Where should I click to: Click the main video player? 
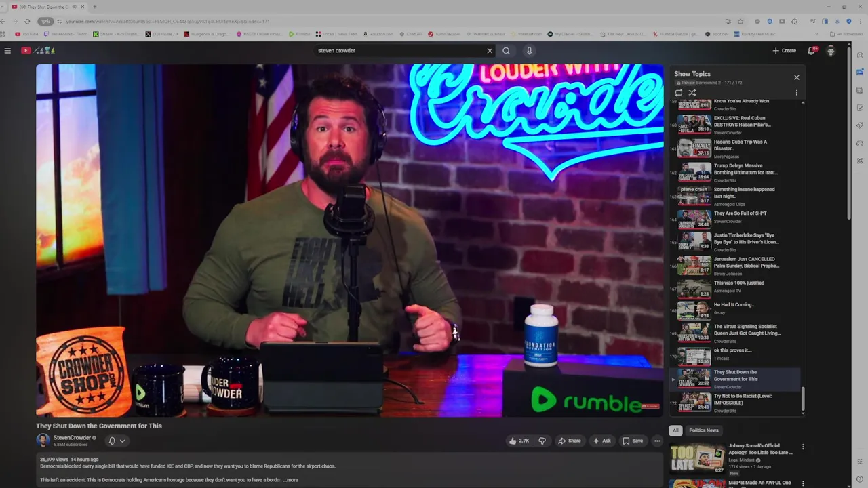(x=349, y=241)
